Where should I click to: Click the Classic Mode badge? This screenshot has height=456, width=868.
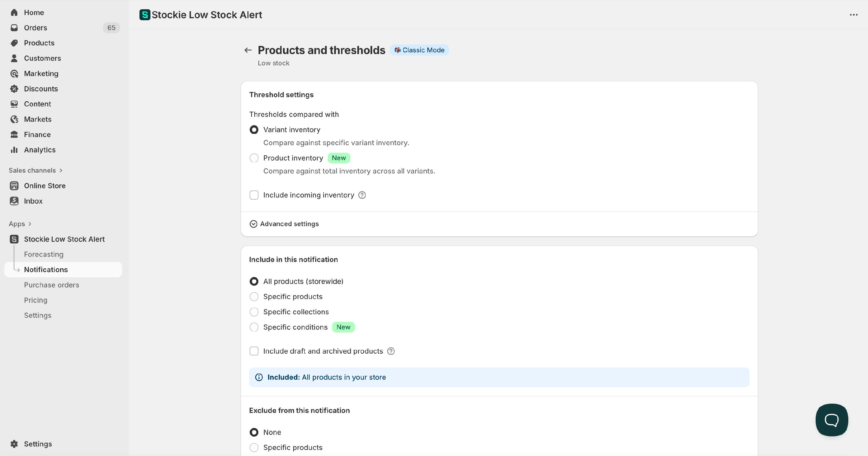coord(419,50)
